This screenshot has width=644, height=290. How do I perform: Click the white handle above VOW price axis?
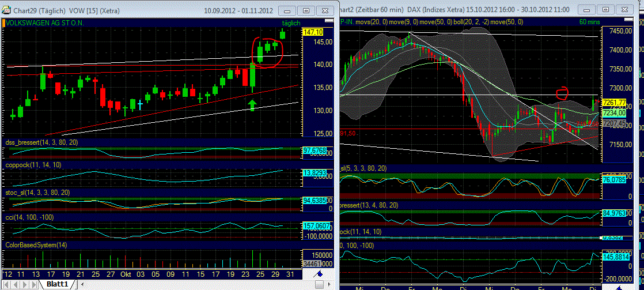(329, 20)
